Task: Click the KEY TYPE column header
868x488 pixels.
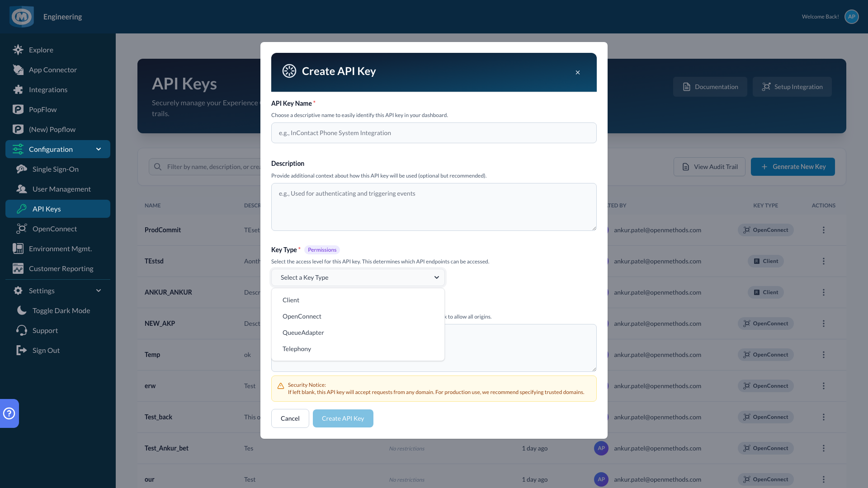Action: coord(766,206)
